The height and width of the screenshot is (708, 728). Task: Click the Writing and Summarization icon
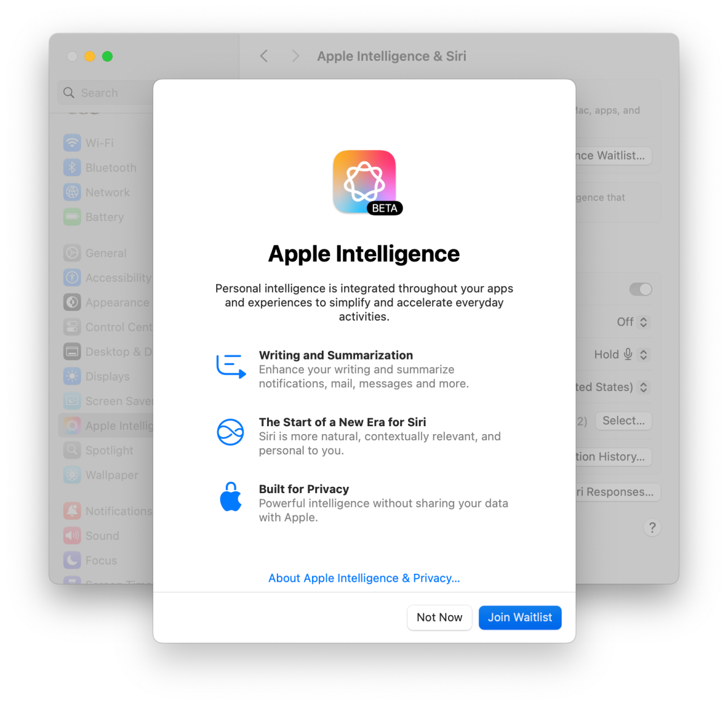(230, 366)
